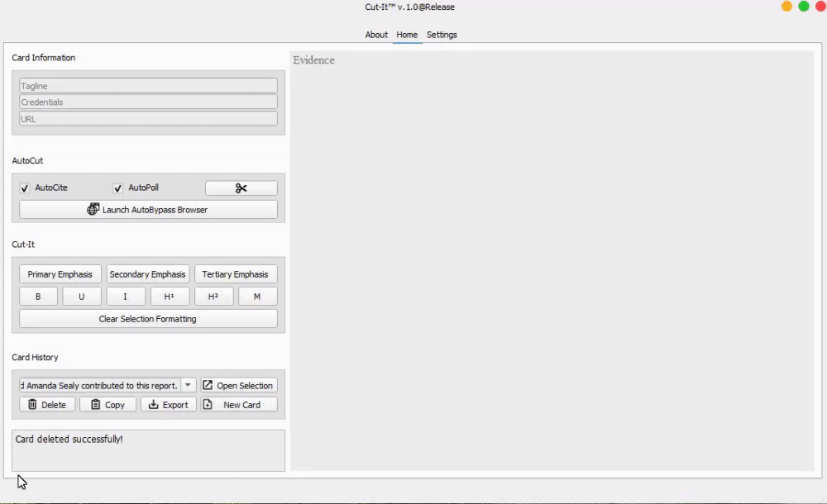
Task: Click the scissors cut icon button
Action: [241, 188]
